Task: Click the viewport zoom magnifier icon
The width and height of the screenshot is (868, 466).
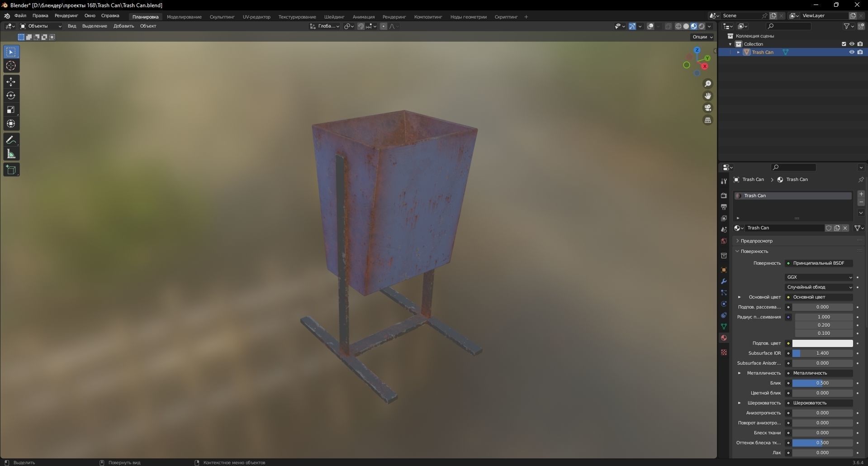Action: tap(708, 84)
